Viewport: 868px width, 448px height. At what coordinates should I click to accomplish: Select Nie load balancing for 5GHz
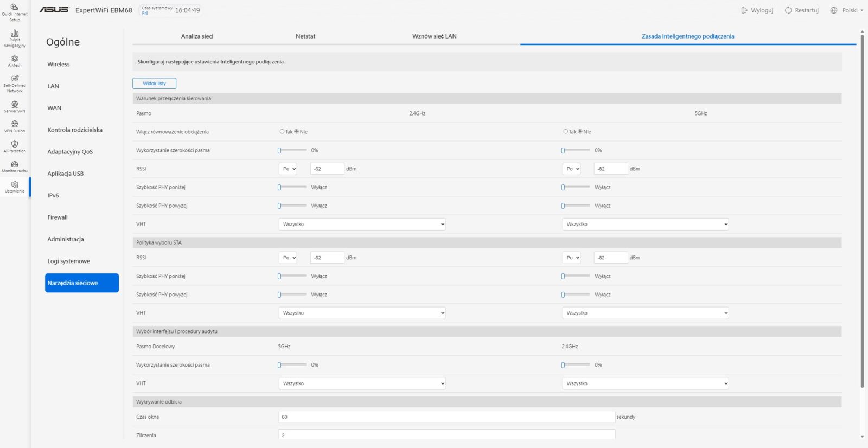[580, 132]
